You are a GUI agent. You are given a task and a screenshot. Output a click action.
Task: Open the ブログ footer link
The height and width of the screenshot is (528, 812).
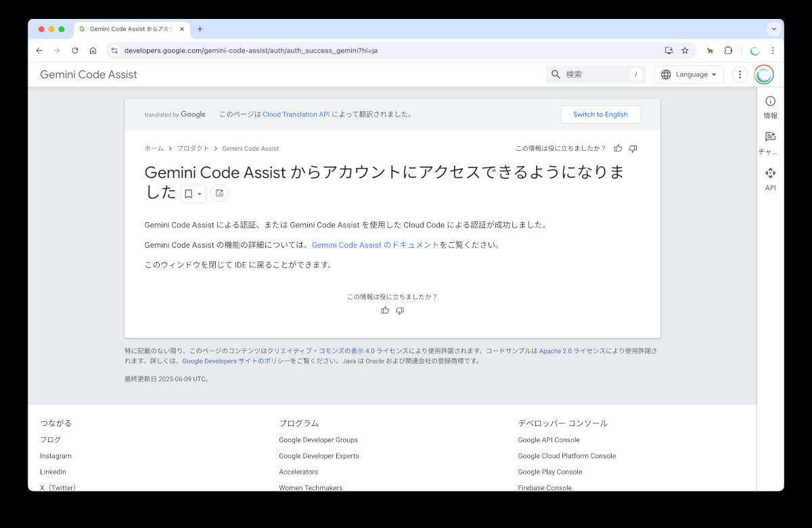coord(50,440)
